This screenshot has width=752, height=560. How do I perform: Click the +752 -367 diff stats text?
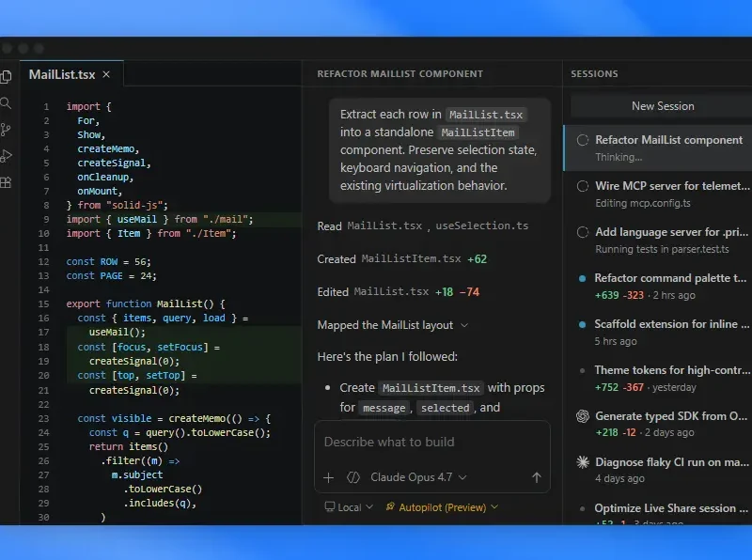tap(619, 387)
